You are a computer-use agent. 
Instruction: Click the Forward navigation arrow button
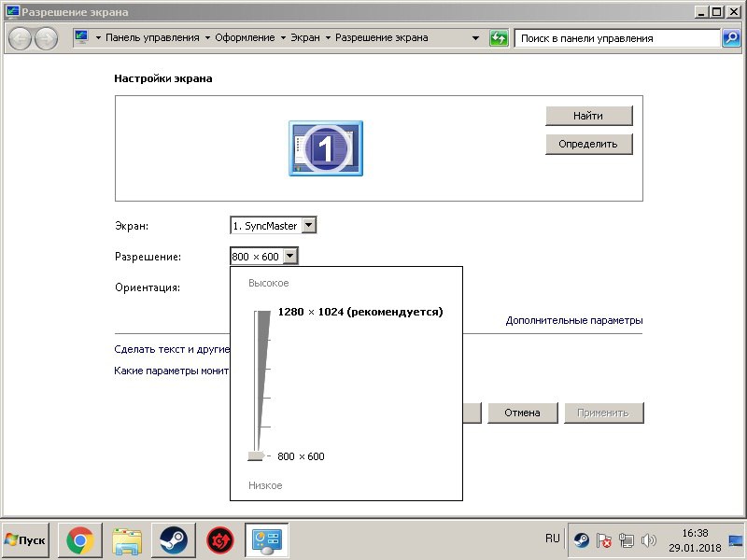(46, 39)
